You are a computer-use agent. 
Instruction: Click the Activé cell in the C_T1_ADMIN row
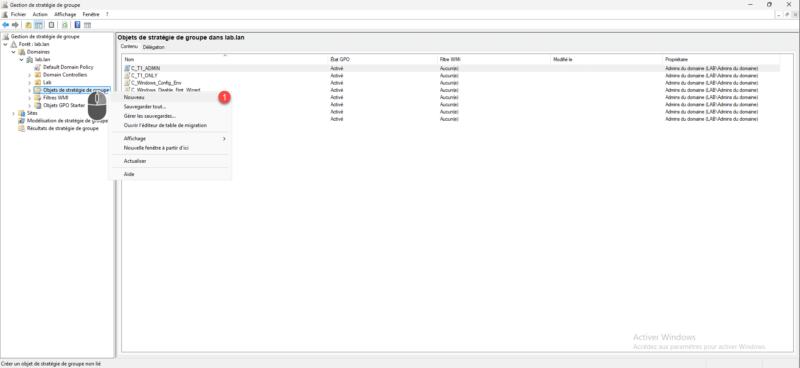coord(336,68)
